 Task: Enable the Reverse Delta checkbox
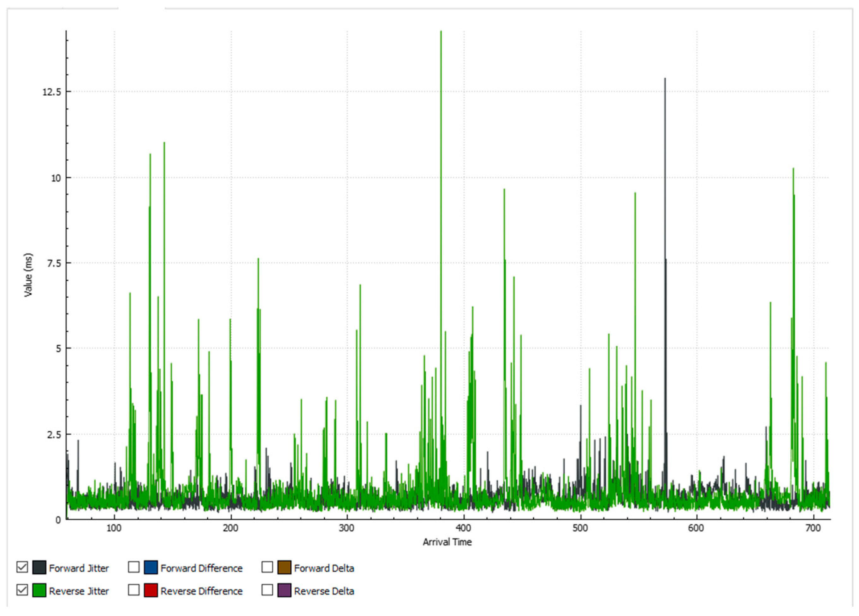coord(267,590)
